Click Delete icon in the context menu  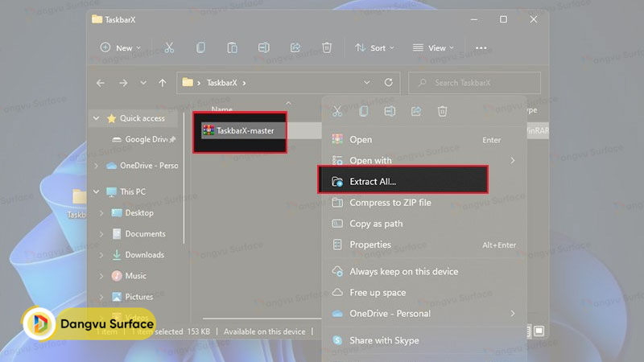click(x=442, y=111)
